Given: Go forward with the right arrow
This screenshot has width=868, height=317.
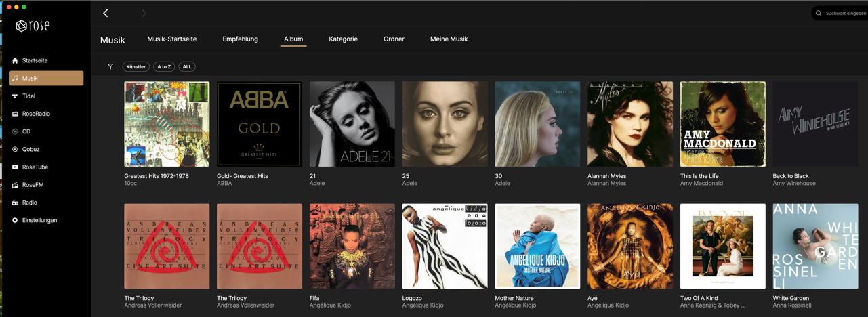Looking at the screenshot, I should click(x=144, y=13).
